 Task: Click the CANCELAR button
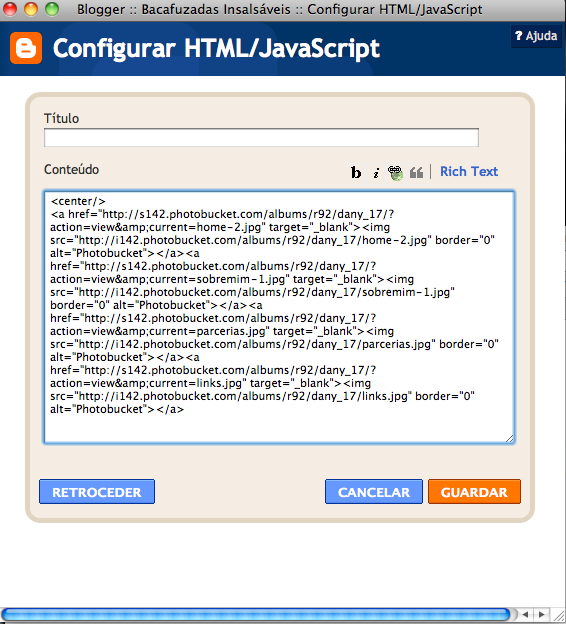(374, 492)
